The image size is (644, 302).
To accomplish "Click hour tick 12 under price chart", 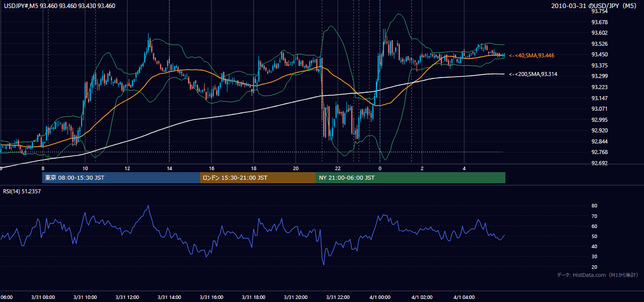I will (x=127, y=168).
